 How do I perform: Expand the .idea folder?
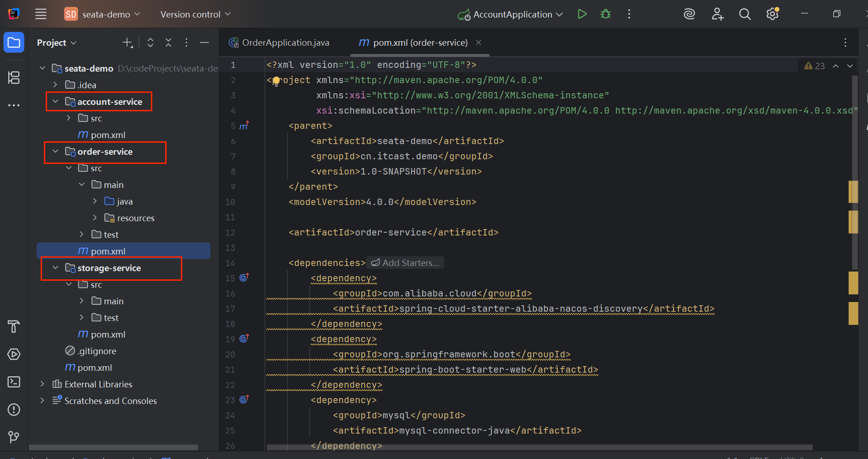pos(55,85)
